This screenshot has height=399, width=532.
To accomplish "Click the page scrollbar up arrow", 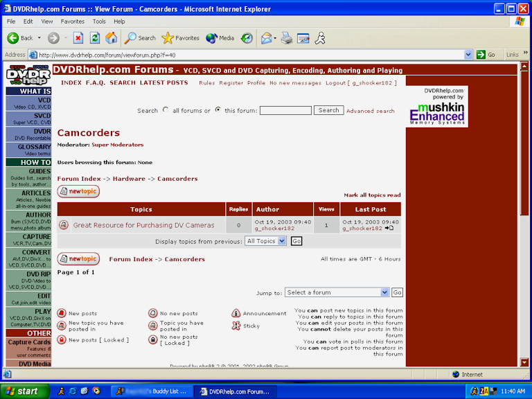I will pos(524,66).
